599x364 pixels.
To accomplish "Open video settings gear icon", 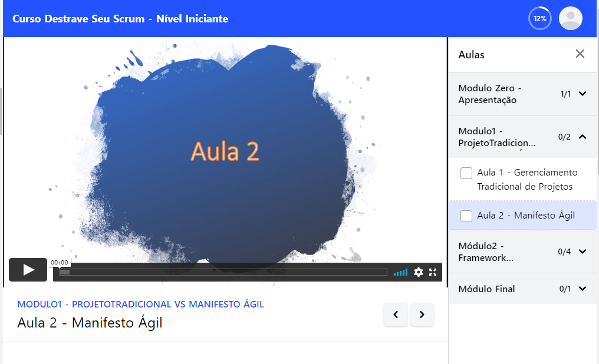I will pos(419,272).
